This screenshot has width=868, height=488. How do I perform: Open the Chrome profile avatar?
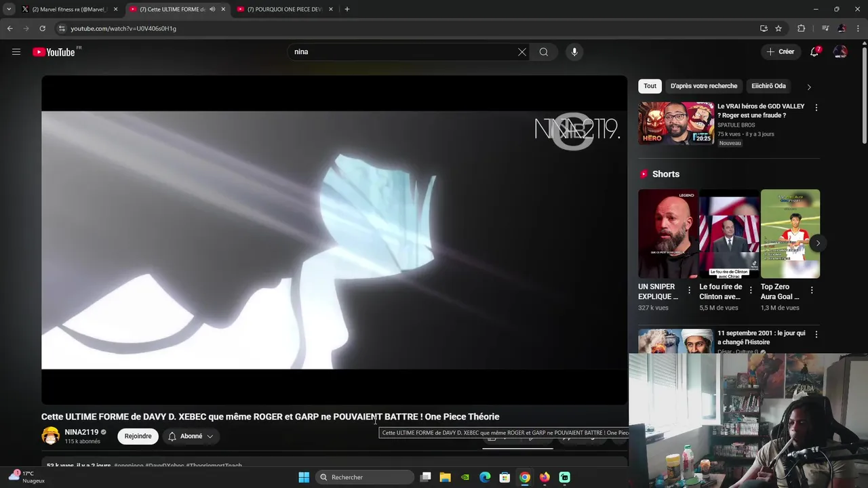point(842,28)
